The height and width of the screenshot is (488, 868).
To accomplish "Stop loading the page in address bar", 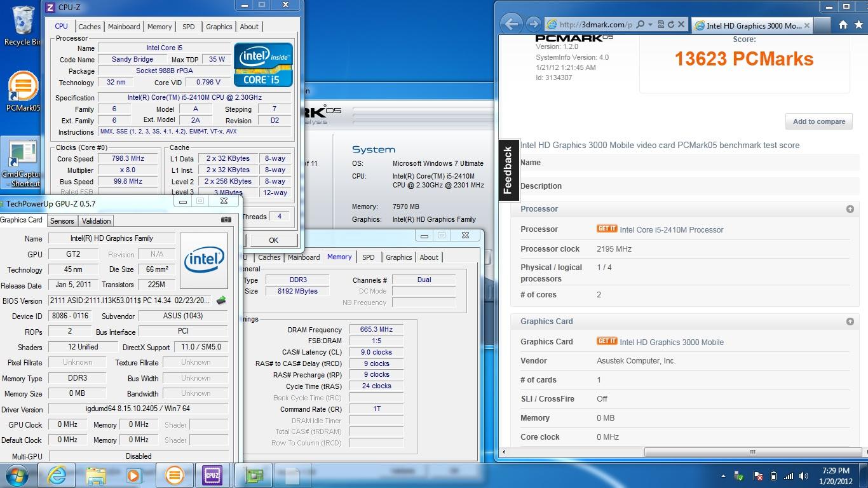I will tap(681, 24).
